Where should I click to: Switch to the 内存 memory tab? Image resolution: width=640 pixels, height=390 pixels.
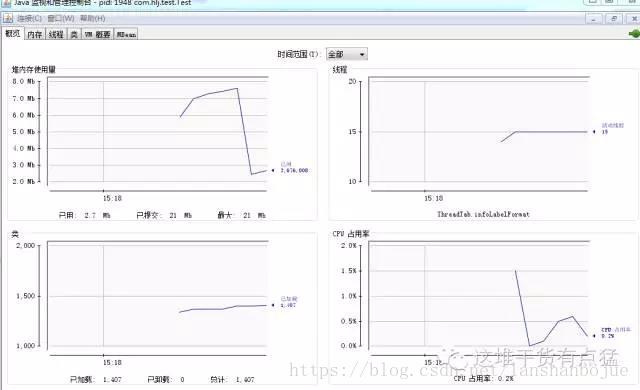pyautogui.click(x=35, y=35)
